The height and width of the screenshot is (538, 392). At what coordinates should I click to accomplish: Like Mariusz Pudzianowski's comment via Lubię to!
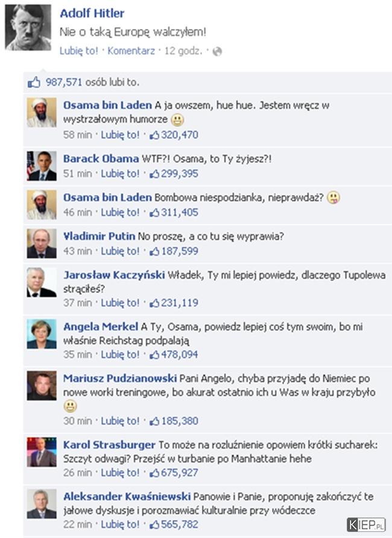click(x=120, y=421)
